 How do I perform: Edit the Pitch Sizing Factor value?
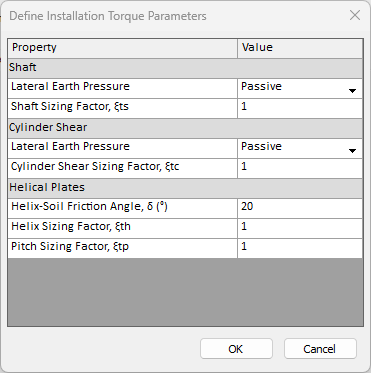pos(300,248)
